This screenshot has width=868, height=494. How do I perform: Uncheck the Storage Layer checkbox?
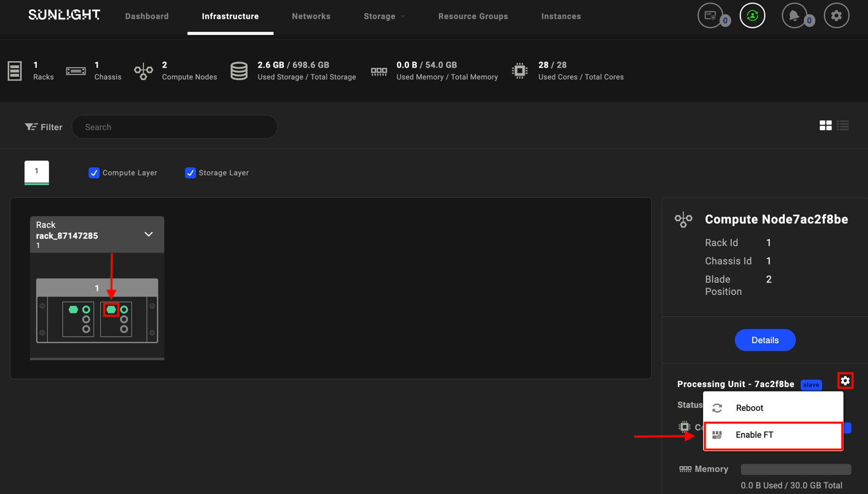(x=190, y=173)
